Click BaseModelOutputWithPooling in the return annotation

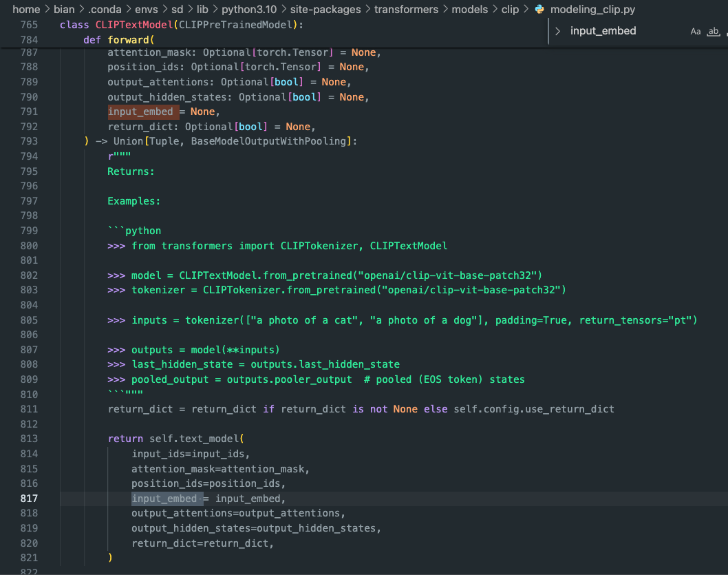point(268,141)
